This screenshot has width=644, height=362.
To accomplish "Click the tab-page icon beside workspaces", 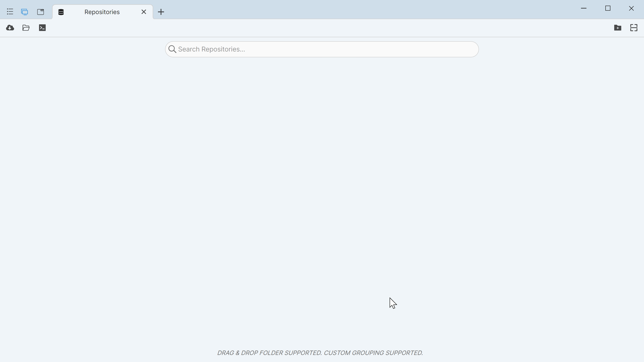I will coord(40,12).
